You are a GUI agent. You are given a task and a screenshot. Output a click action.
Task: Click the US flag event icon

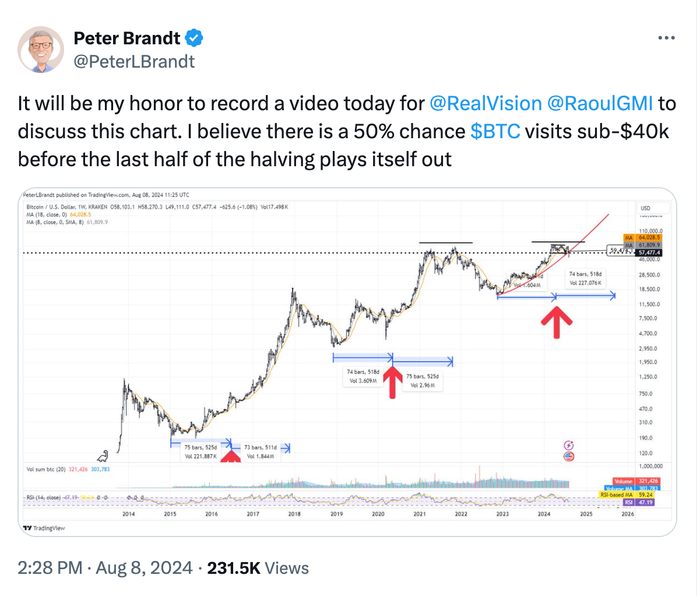(569, 456)
